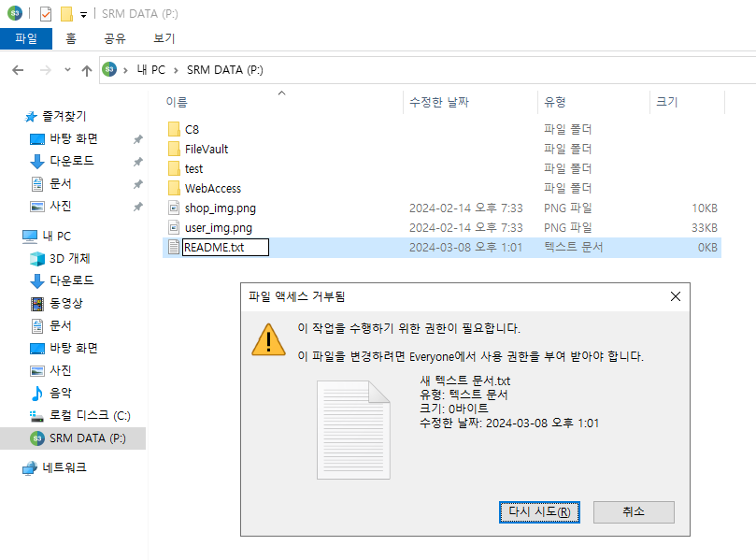Select SRM DATA (P:) drive in navigation pane

[x=73, y=438]
